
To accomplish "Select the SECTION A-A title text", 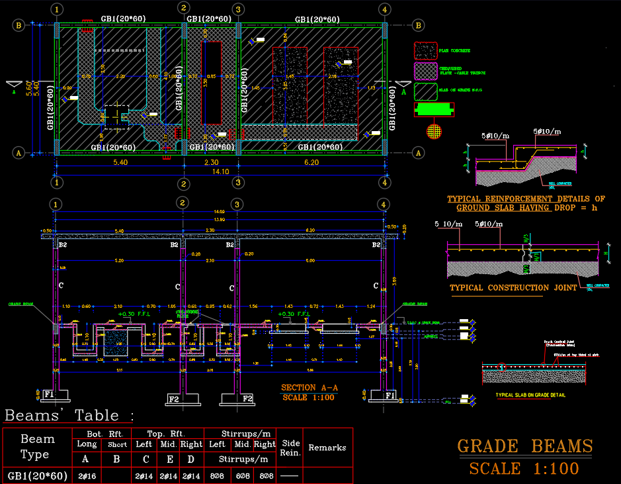I will (x=309, y=387).
